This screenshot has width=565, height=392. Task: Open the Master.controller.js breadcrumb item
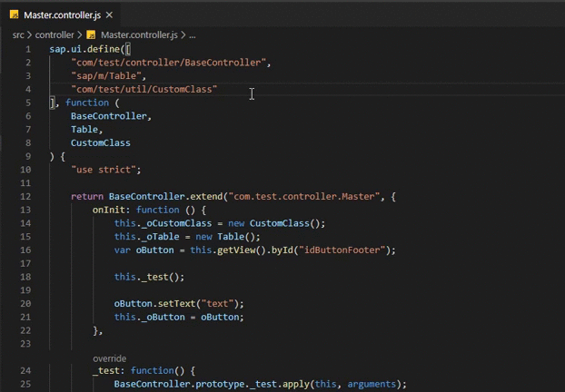pyautogui.click(x=139, y=34)
